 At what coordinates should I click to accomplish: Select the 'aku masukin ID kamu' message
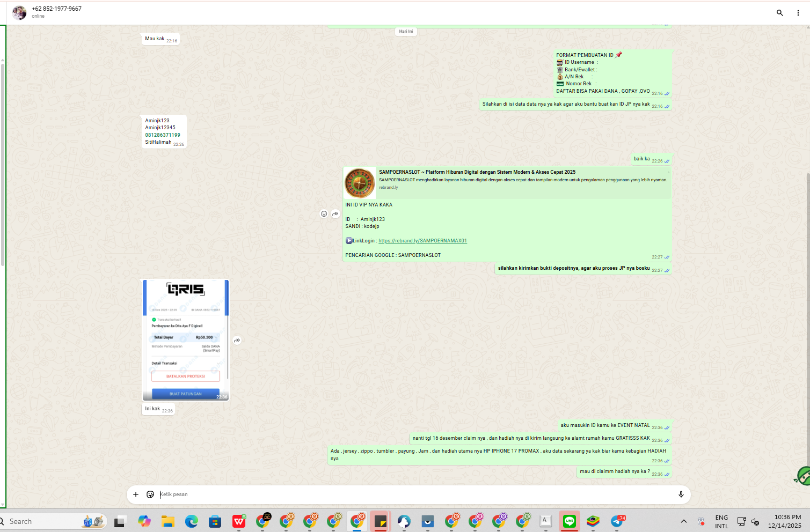coord(615,425)
